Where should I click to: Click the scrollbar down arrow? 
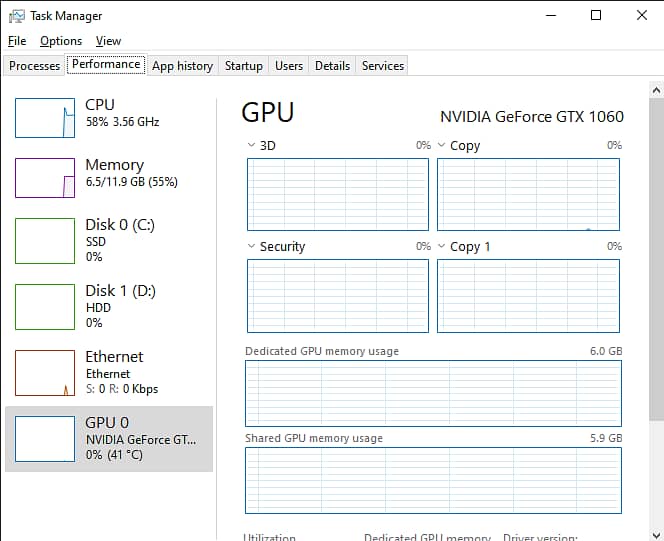656,535
